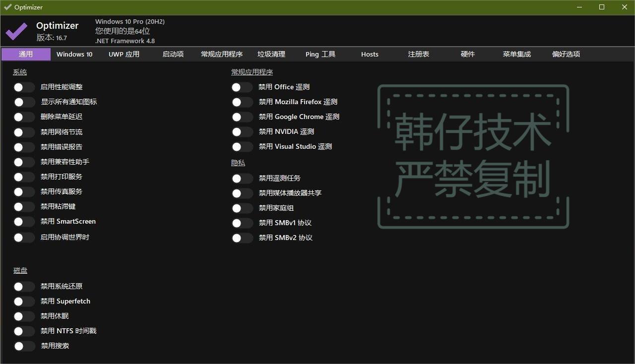This screenshot has height=364, width=635.
Task: Enable 禁用传真服务 toggle
Action: (x=24, y=192)
